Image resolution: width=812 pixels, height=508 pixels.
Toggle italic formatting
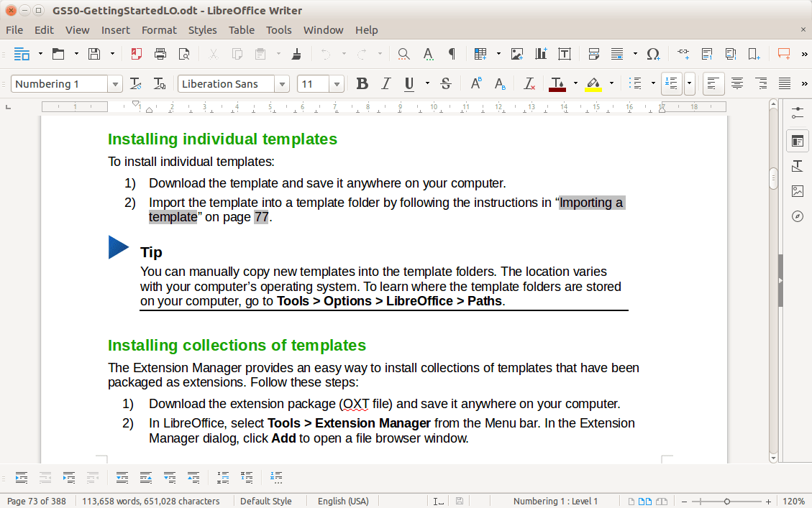click(x=386, y=83)
